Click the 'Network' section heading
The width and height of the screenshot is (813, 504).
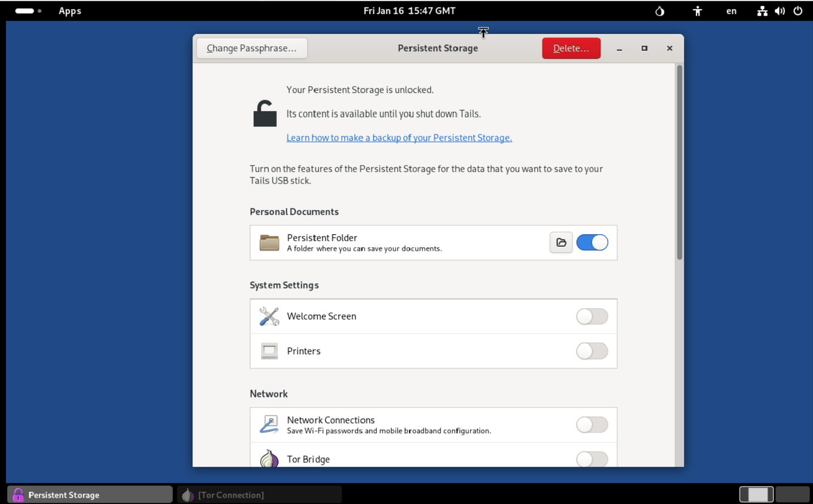269,394
